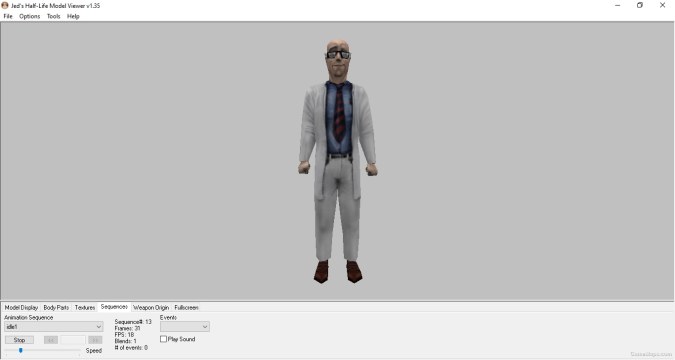Click the 'Frames: 31' text
The height and width of the screenshot is (360, 675).
click(127, 328)
